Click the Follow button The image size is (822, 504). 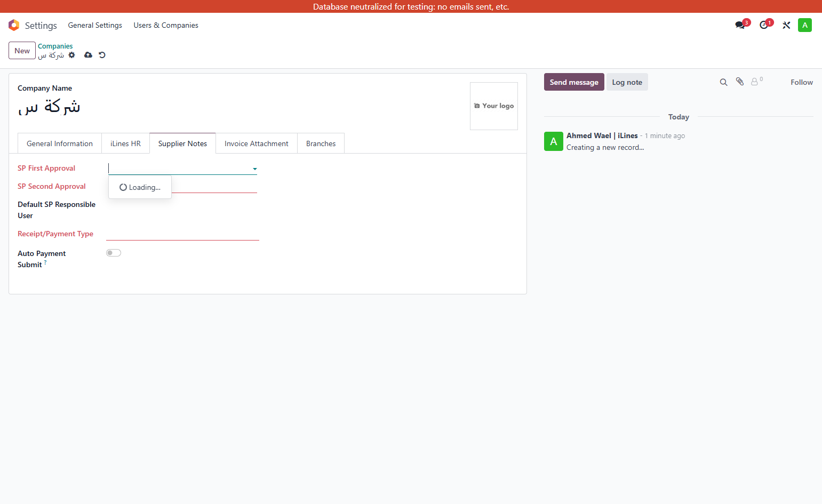tap(802, 82)
